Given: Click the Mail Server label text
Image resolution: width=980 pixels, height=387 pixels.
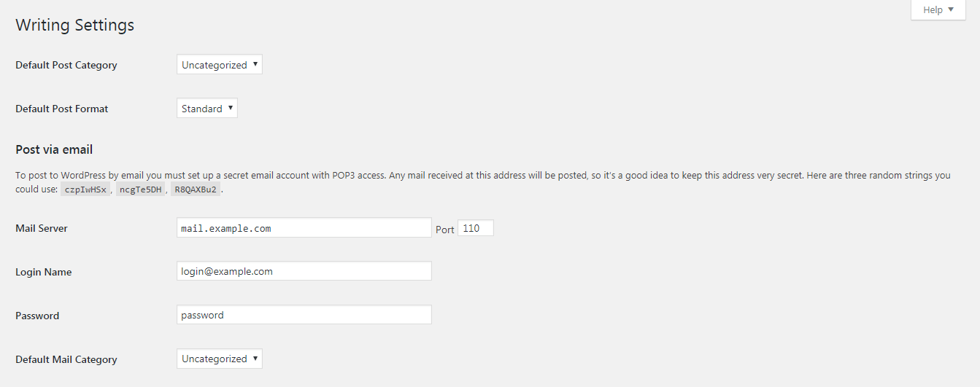Looking at the screenshot, I should click(x=42, y=228).
